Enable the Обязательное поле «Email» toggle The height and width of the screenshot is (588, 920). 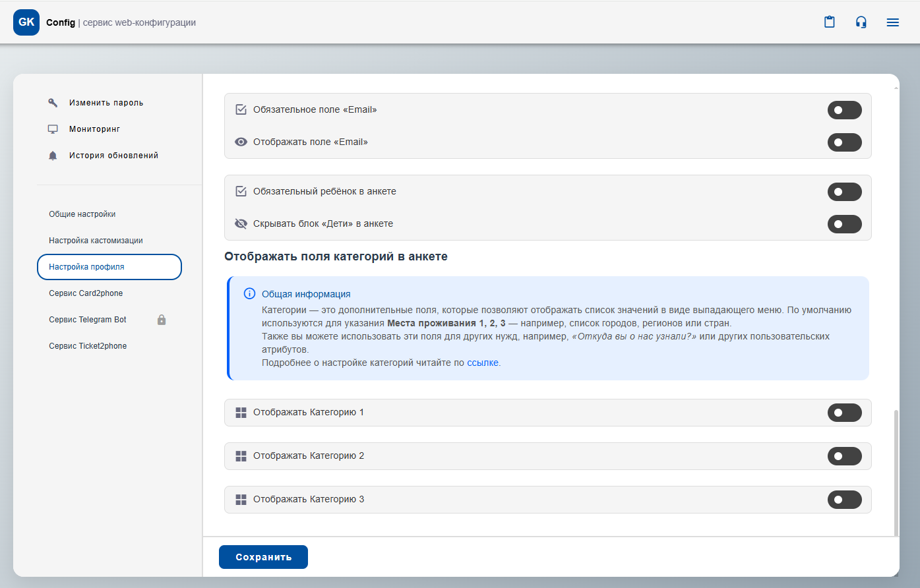844,110
